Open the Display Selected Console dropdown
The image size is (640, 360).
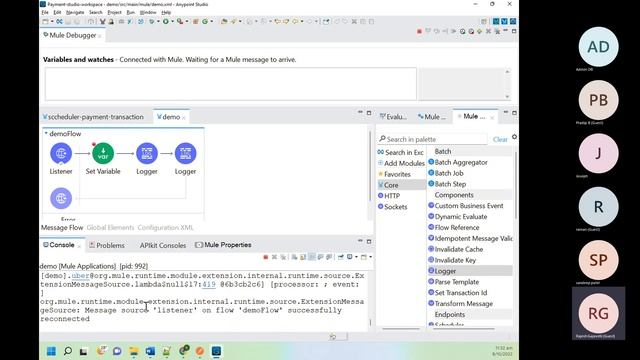356,257
